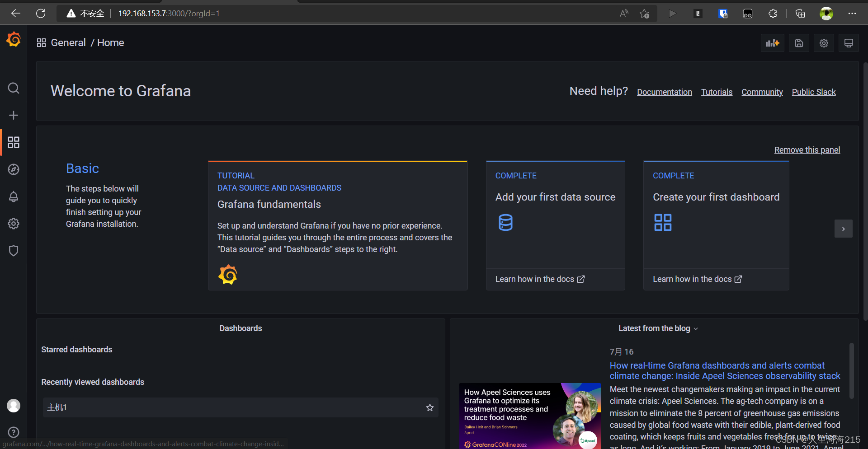This screenshot has width=868, height=449.
Task: Open the Add your first data source card
Action: [555, 225]
